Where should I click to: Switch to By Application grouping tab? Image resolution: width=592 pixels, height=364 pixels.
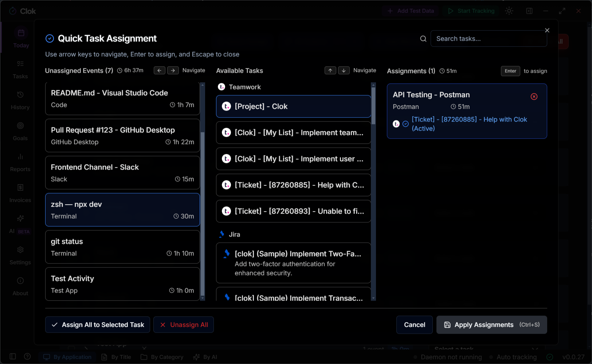[x=67, y=357]
